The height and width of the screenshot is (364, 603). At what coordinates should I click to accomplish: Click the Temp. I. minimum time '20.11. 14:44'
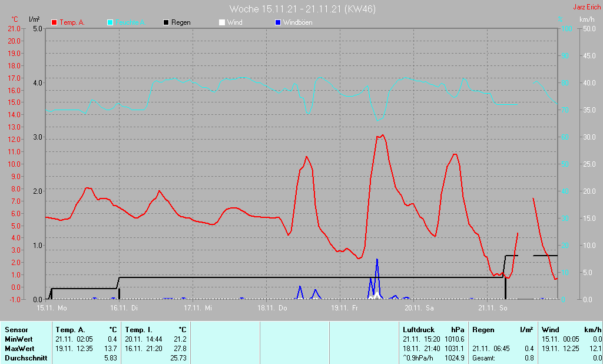pos(144,339)
